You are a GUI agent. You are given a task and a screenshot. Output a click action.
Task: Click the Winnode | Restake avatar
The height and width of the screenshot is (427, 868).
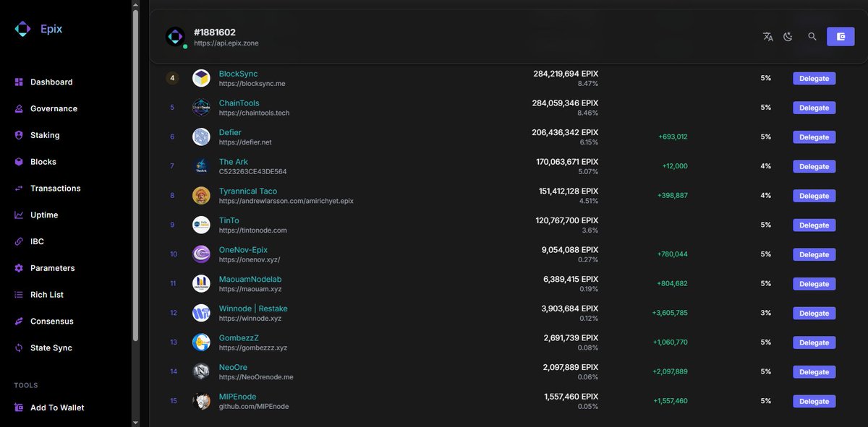[x=201, y=313]
